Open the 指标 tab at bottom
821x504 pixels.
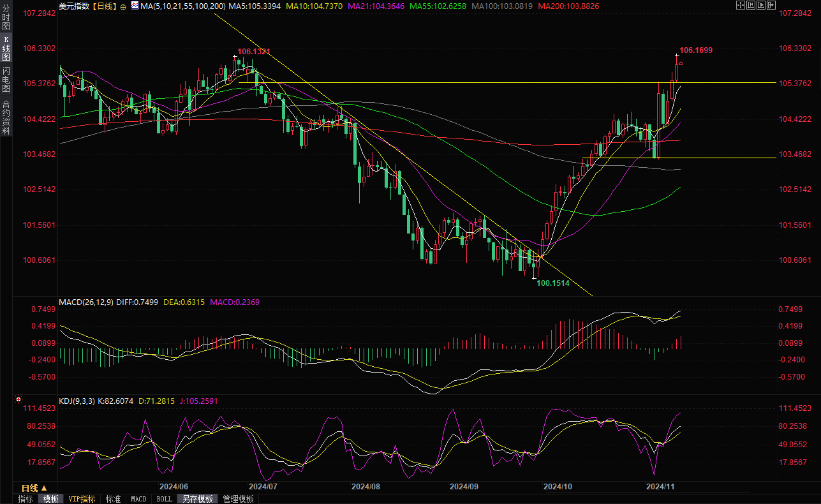26,499
